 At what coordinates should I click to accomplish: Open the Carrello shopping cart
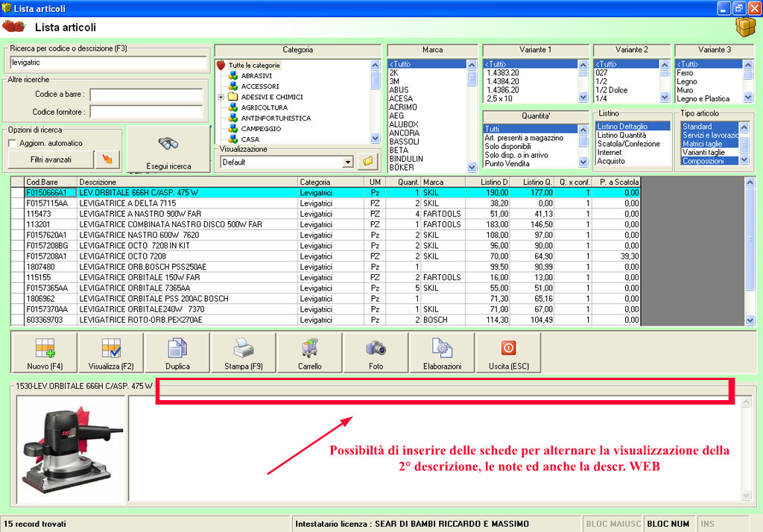click(x=309, y=353)
